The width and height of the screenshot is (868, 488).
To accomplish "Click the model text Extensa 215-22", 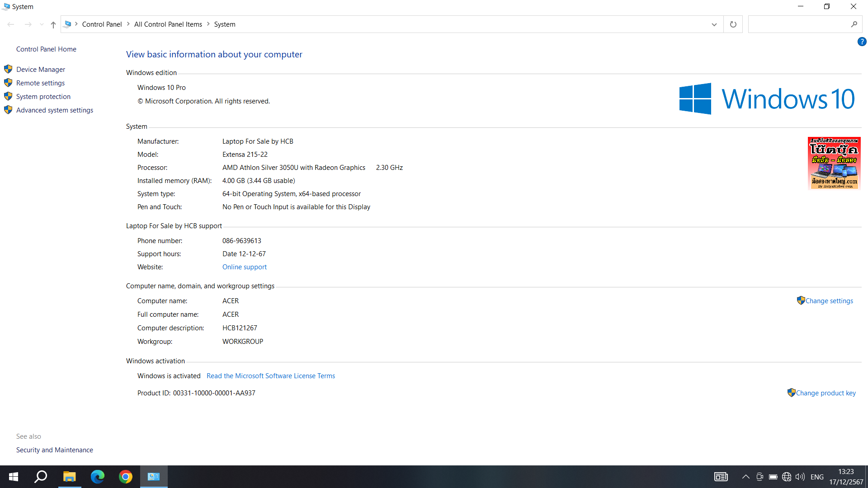I will tap(245, 154).
